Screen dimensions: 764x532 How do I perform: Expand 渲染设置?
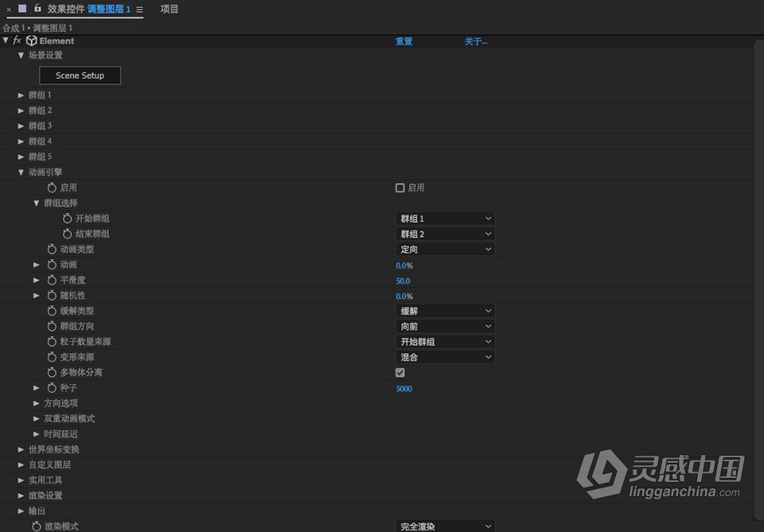[21, 495]
